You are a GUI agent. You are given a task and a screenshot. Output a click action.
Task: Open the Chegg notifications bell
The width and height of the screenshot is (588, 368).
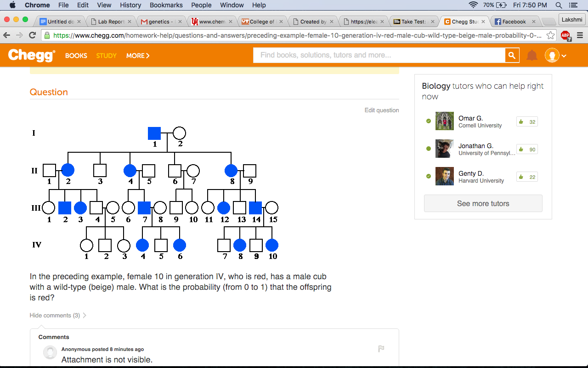click(531, 55)
